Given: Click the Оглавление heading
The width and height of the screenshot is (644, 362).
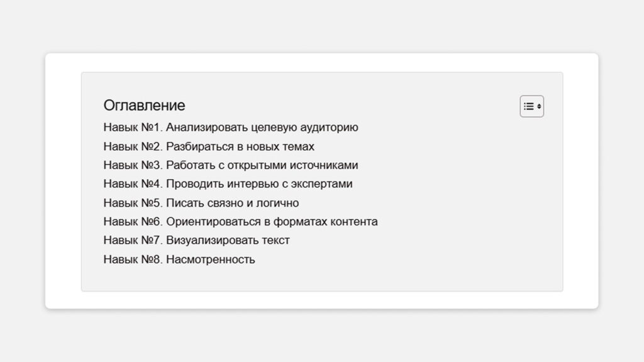Looking at the screenshot, I should point(144,106).
